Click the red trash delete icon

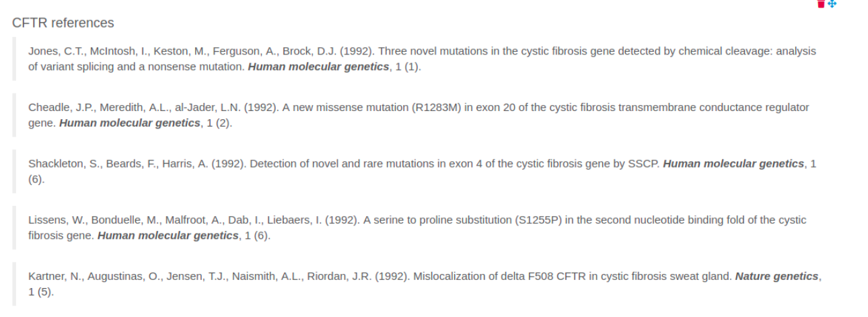(x=820, y=3)
